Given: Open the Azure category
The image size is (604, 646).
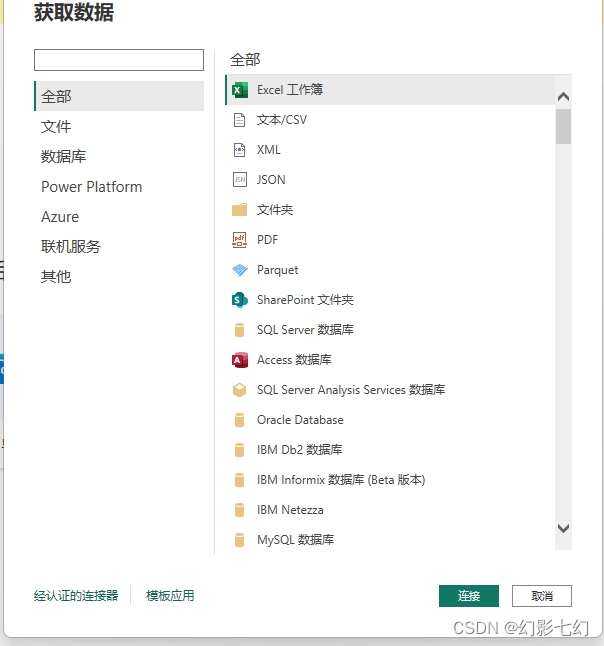Looking at the screenshot, I should coord(119,217).
